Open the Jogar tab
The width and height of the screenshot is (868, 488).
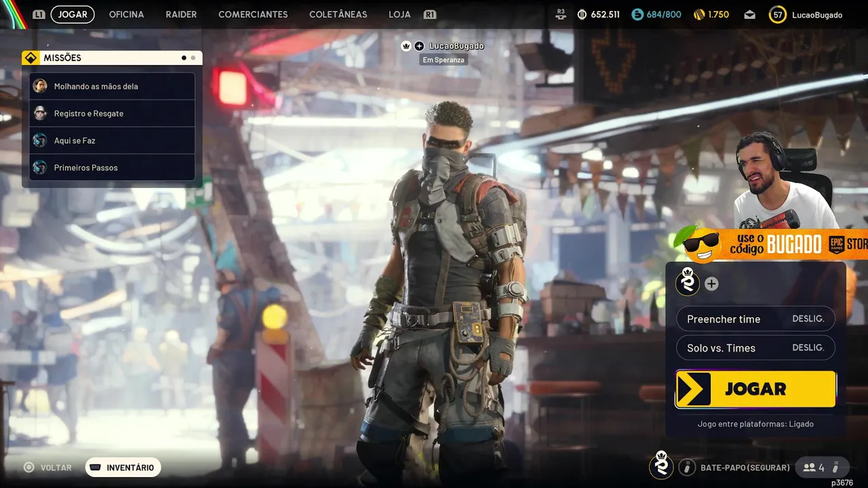73,14
